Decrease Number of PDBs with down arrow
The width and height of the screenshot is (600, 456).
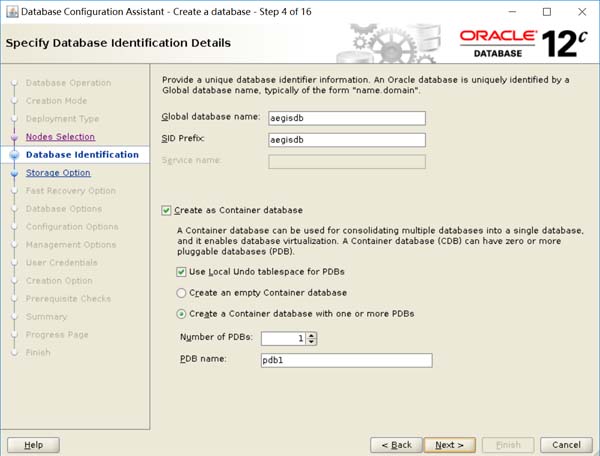311,342
